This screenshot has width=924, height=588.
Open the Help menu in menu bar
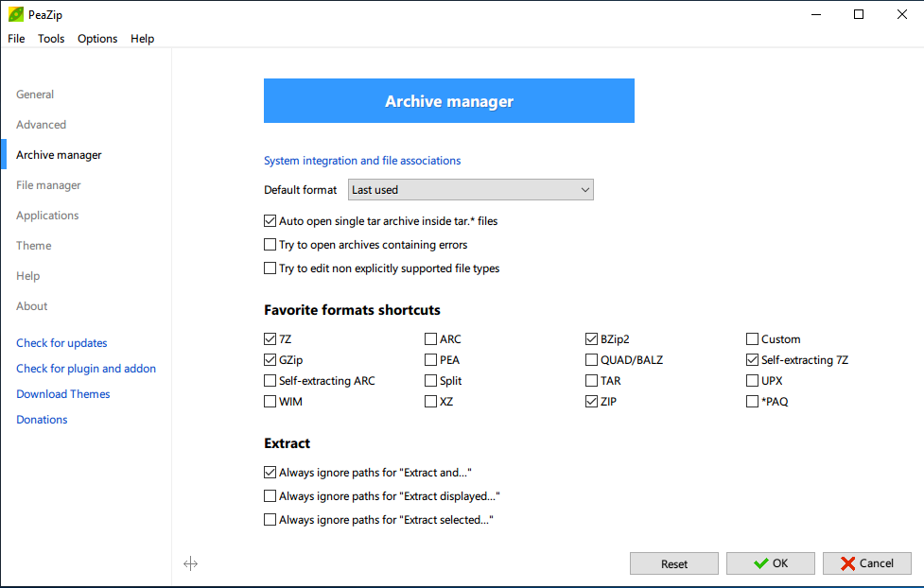coord(142,39)
